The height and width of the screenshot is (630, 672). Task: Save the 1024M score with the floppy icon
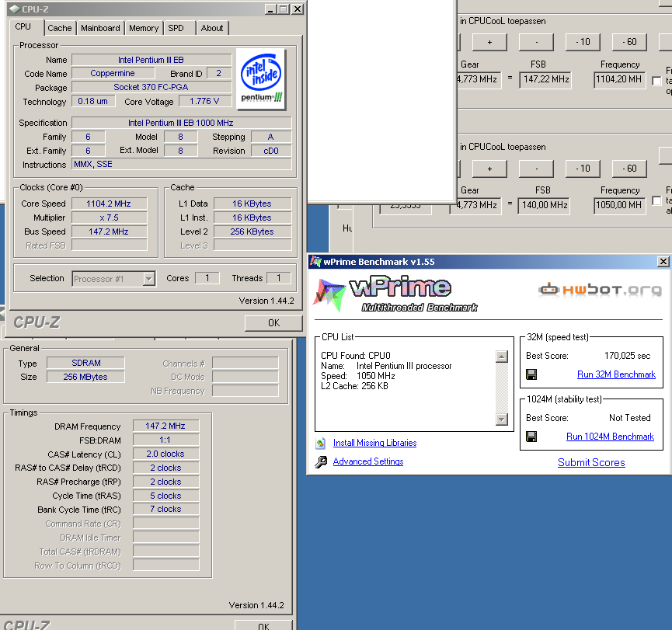pyautogui.click(x=531, y=437)
